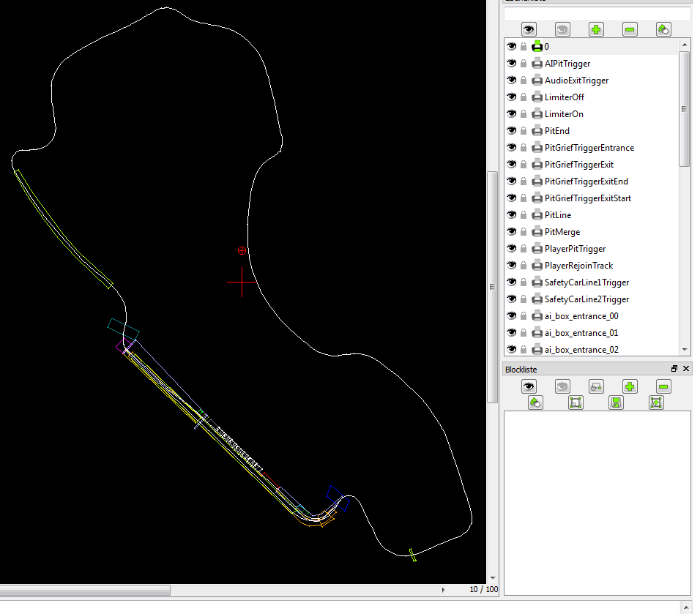The image size is (700, 614).
Task: Click the grid status text 10 / 100
Action: point(483,589)
